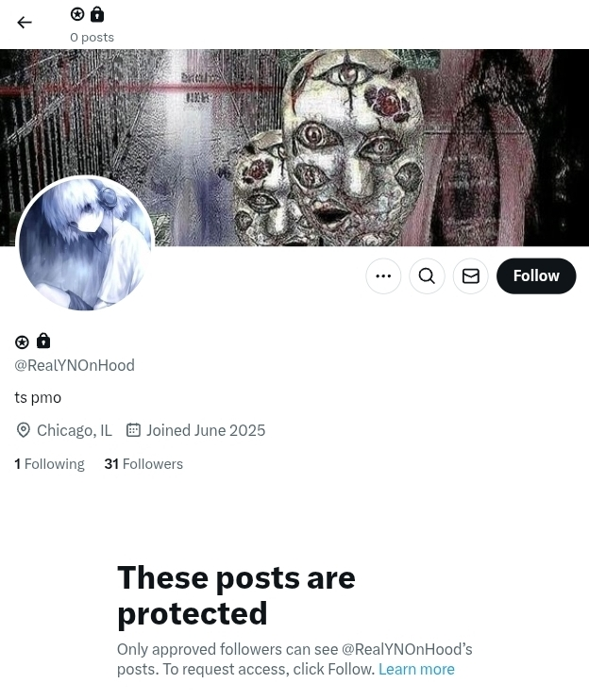589x700 pixels.
Task: Click the calendar icon next to Joined
Action: [x=133, y=430]
